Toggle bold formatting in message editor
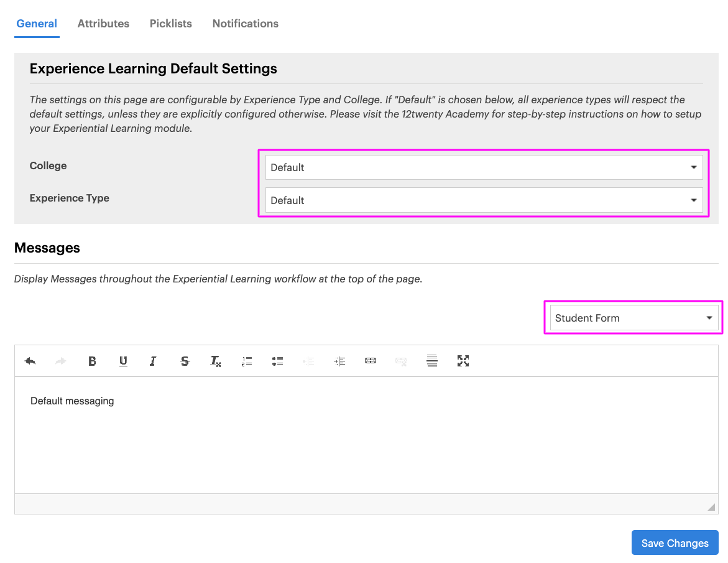The height and width of the screenshot is (563, 728). [x=92, y=361]
